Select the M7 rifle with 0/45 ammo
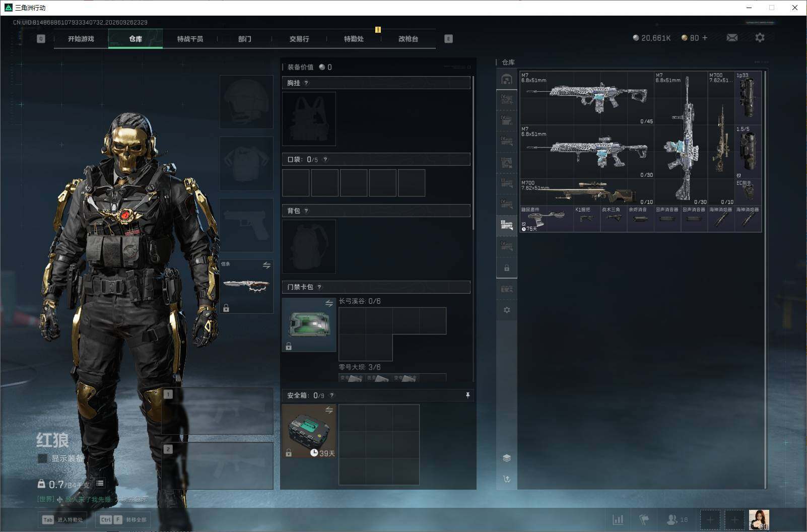This screenshot has width=807, height=532. (587, 98)
